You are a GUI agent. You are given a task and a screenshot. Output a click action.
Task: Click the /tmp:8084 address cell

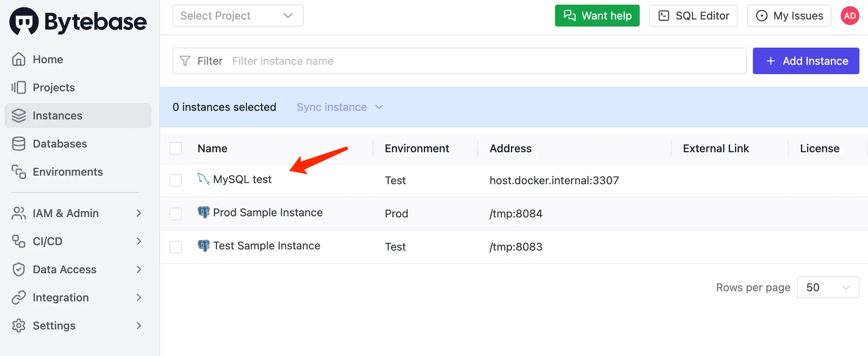pyautogui.click(x=516, y=214)
